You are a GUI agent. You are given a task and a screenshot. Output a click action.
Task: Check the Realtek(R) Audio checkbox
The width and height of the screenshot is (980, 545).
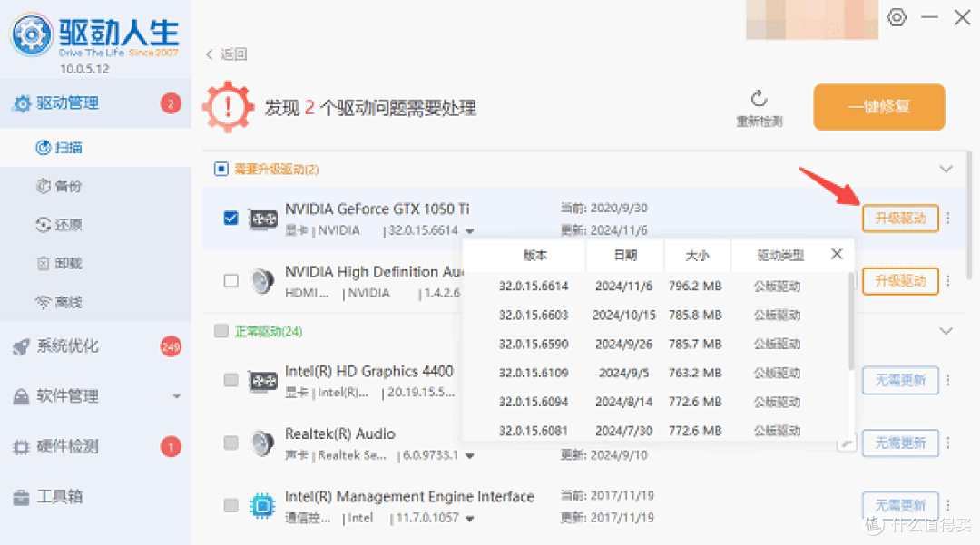[230, 443]
